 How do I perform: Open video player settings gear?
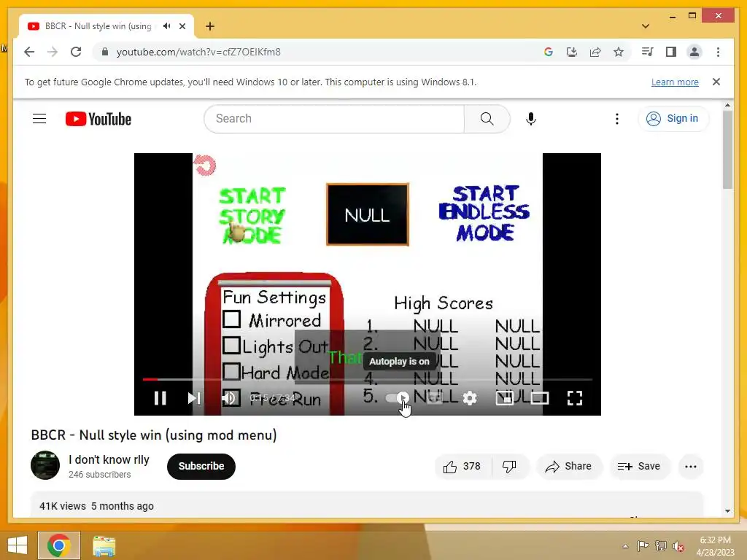[470, 398]
